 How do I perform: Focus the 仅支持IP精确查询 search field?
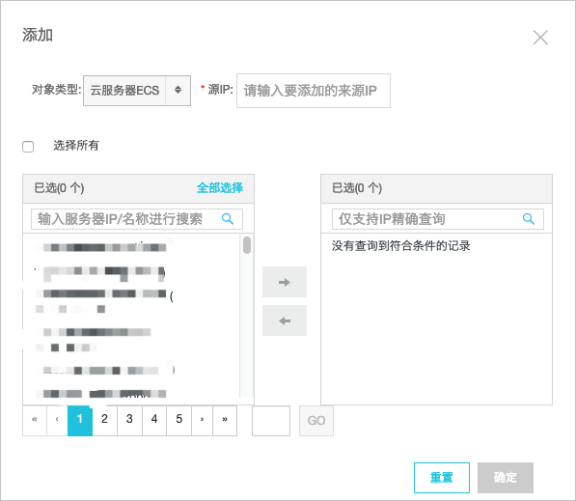pos(438,219)
